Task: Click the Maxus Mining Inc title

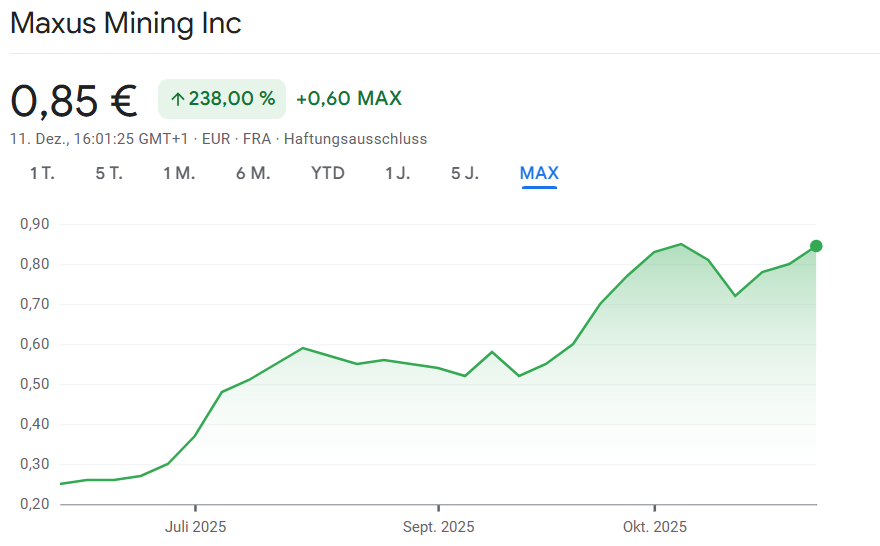Action: coord(126,23)
